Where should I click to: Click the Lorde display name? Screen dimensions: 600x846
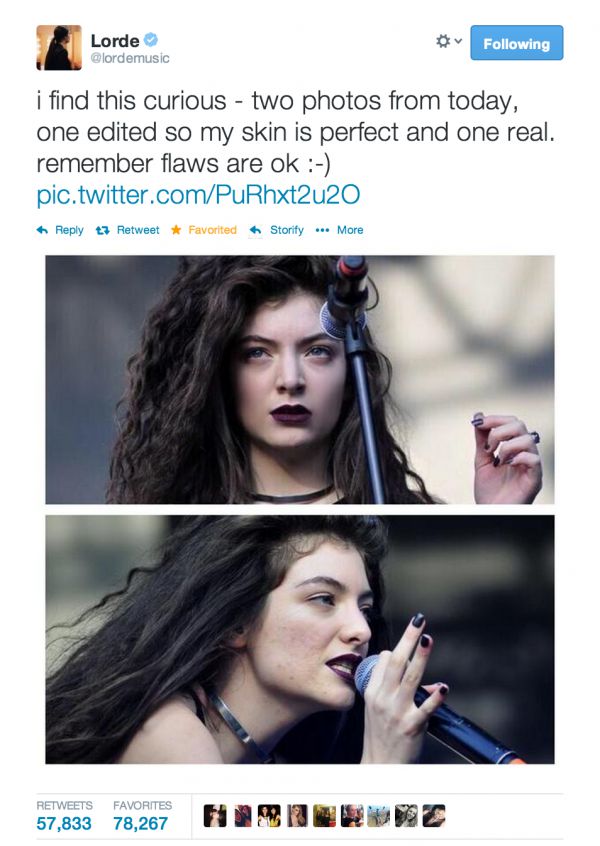(114, 40)
